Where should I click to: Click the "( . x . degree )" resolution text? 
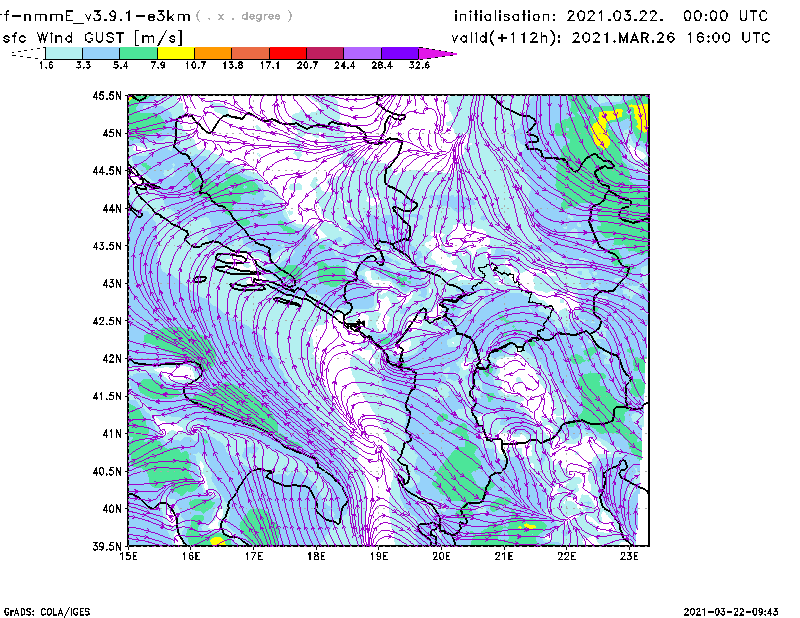pos(244,16)
